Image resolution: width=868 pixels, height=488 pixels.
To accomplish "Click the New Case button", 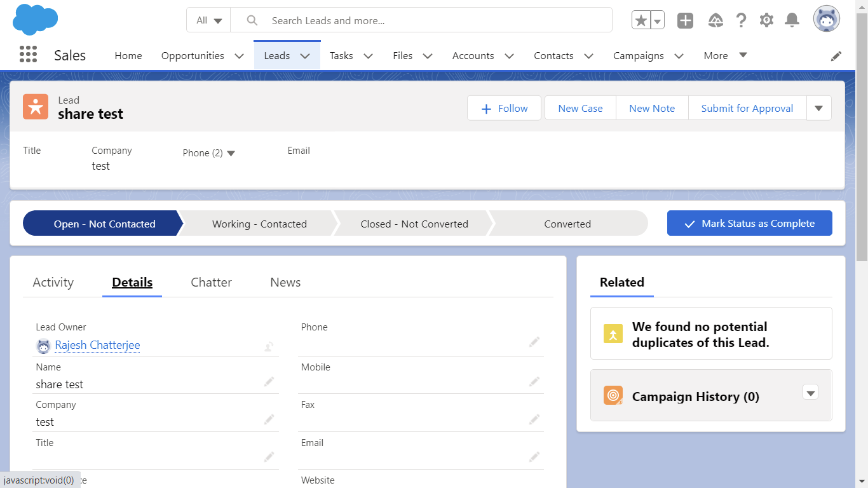I will coord(580,108).
